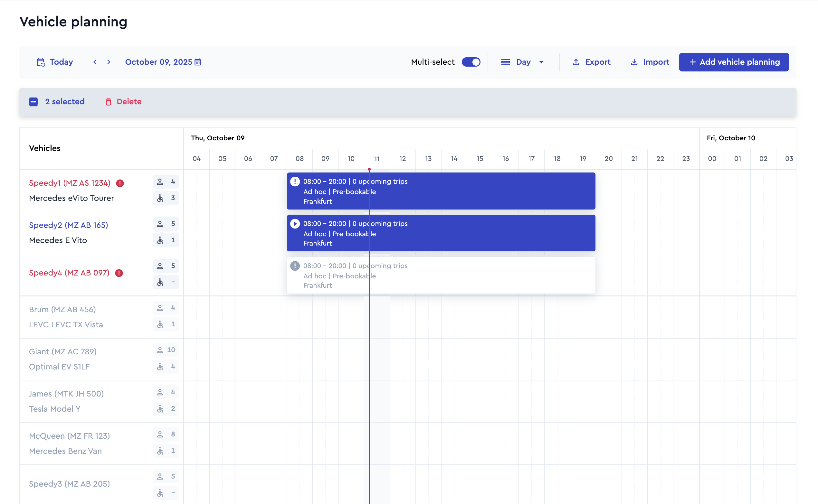Delete the selected plannings
818x504 pixels.
coord(123,102)
